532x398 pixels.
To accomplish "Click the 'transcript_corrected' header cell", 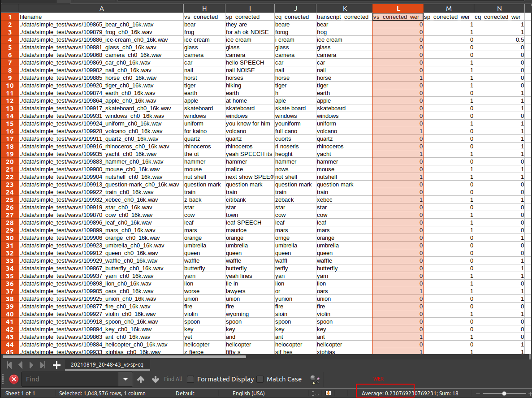I will pyautogui.click(x=344, y=17).
